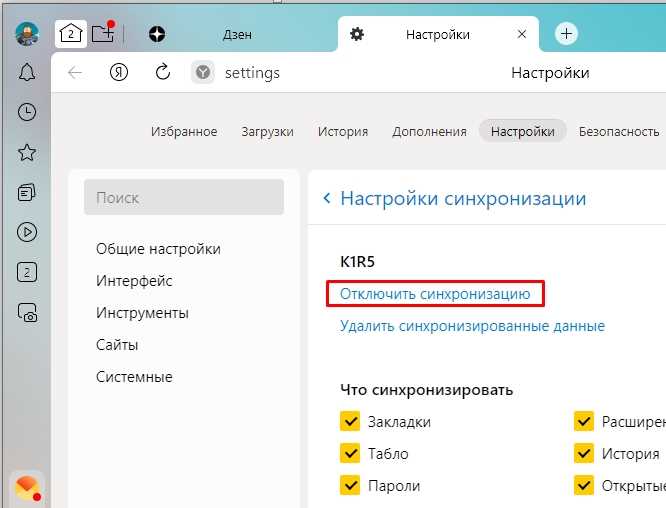Select Сайты in the sidebar
The image size is (666, 508).
117,345
